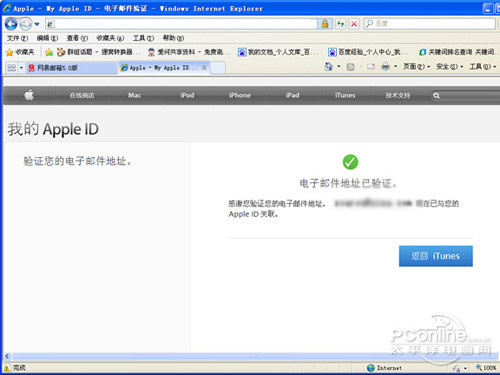500x375 pixels.
Task: Click the Home page icon in command bar
Action: point(329,67)
